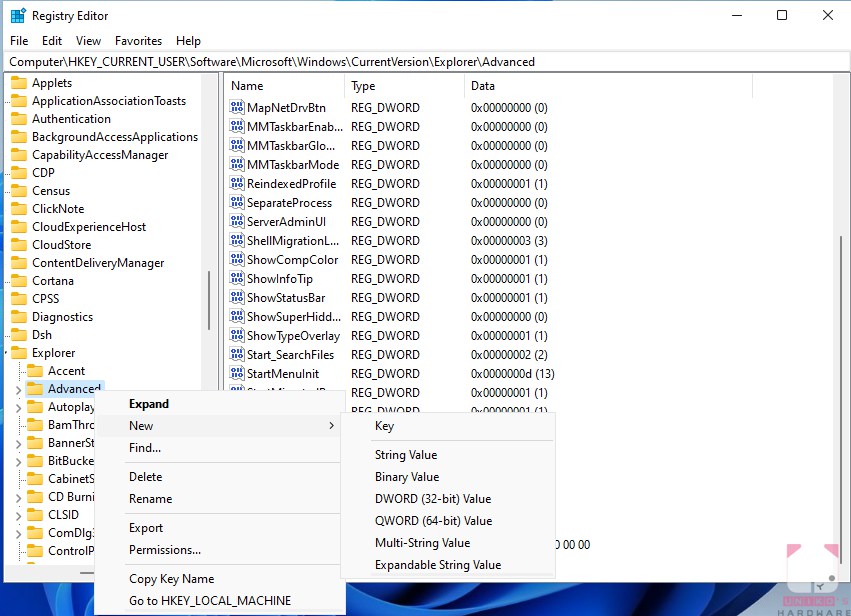Open the Help menu
Image resolution: width=851 pixels, height=616 pixels.
pos(188,41)
